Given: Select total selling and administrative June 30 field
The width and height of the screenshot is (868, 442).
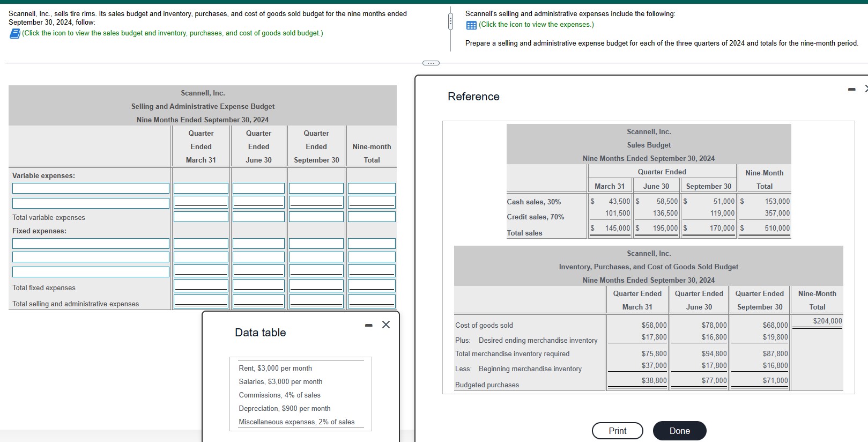Looking at the screenshot, I should pos(258,301).
